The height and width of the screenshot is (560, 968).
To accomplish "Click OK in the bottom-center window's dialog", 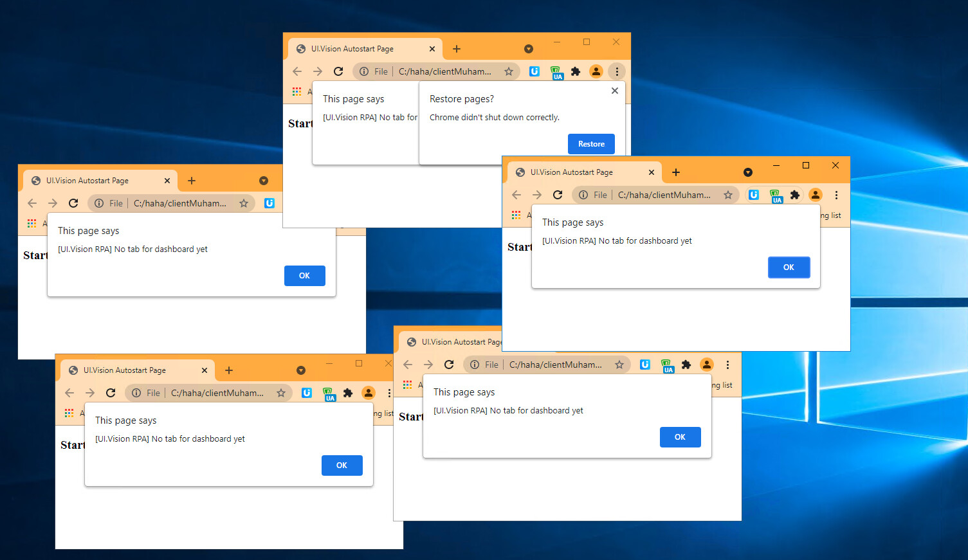I will pos(680,437).
